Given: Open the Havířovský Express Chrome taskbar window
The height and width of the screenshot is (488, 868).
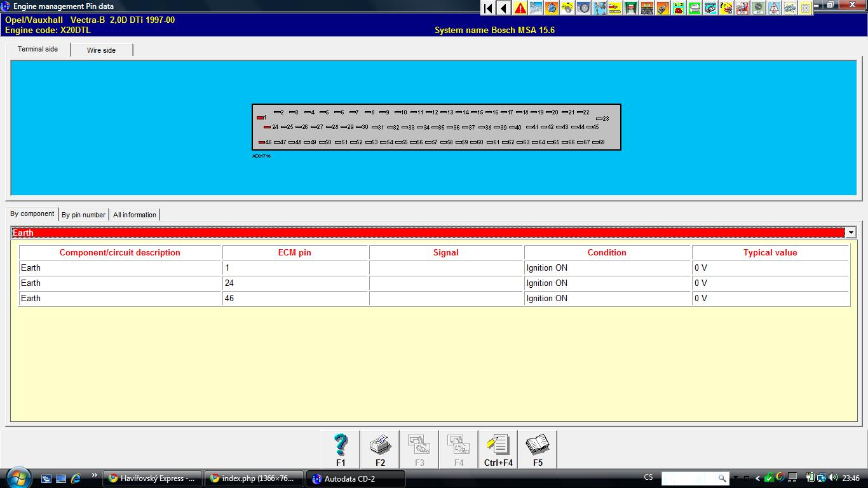Looking at the screenshot, I should (x=153, y=478).
